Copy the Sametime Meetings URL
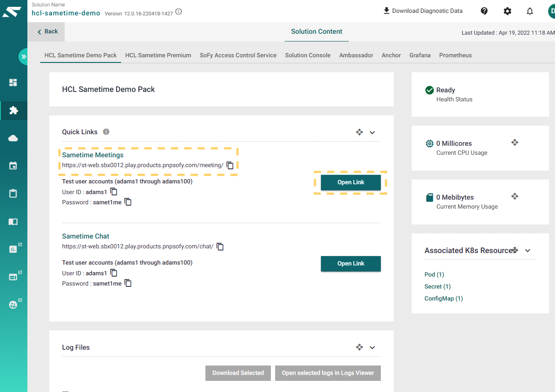The width and height of the screenshot is (555, 392). [x=230, y=165]
